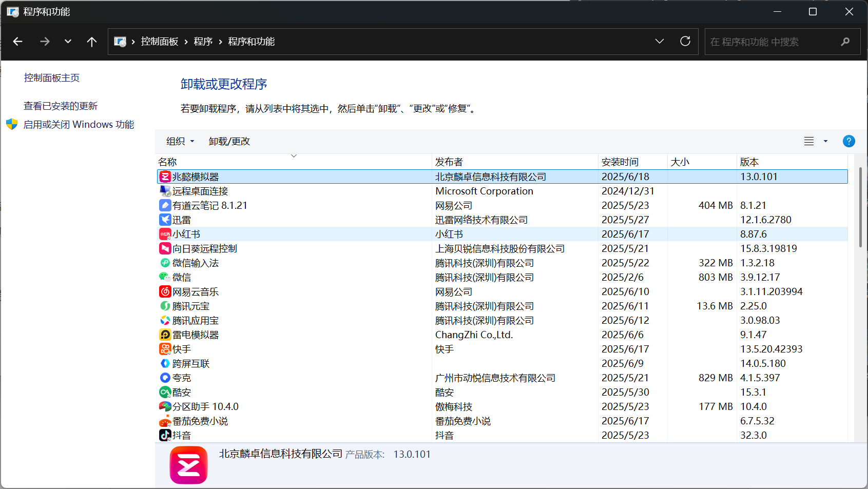Click the 803 MB size cell
868x489 pixels.
(716, 277)
